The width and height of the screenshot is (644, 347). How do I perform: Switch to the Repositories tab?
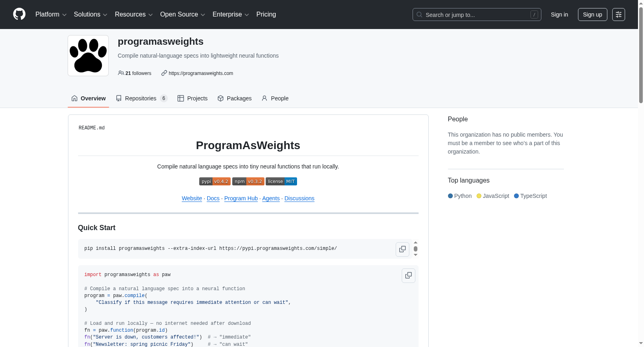pos(142,98)
